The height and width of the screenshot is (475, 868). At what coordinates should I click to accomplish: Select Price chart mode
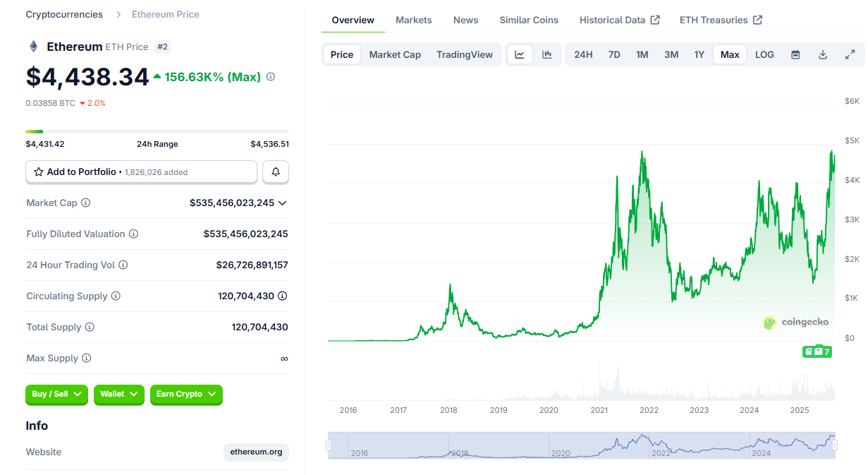(342, 54)
